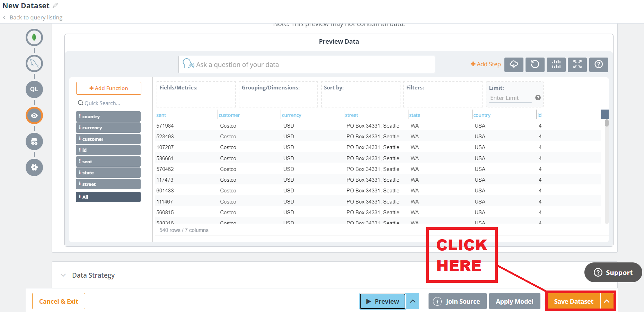Click the Add Function button

tap(108, 88)
